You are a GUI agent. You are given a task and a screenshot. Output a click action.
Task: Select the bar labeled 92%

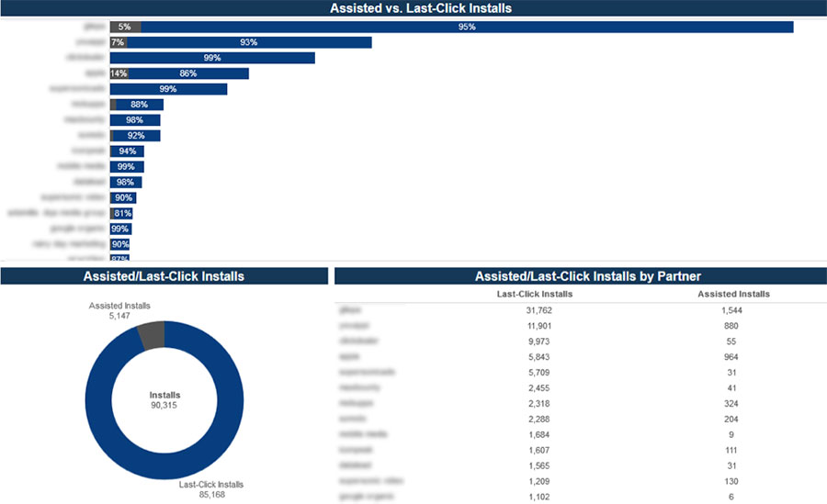pos(136,136)
